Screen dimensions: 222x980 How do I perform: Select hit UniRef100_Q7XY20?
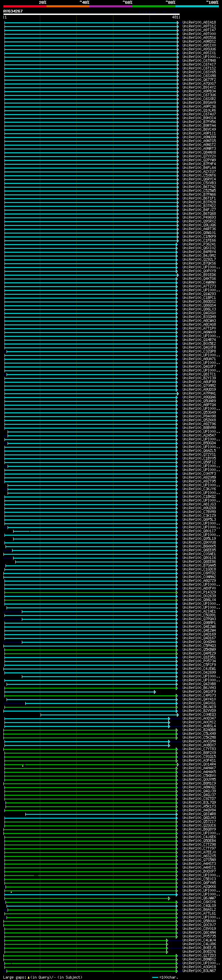tap(199, 156)
